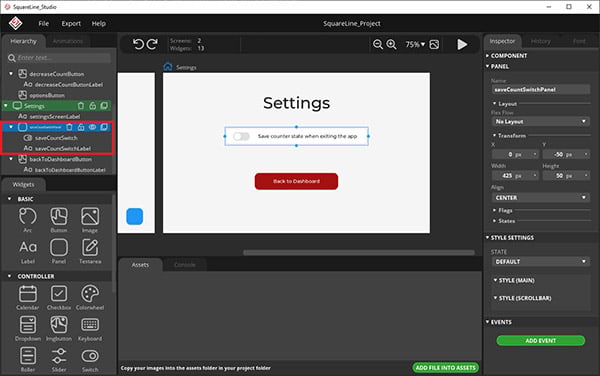The width and height of the screenshot is (600, 376).
Task: Switch to the History tab
Action: point(541,41)
